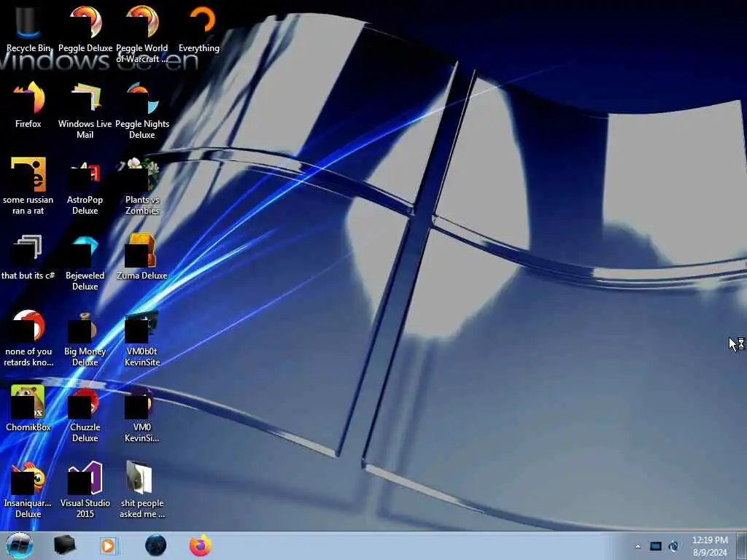Show hidden system tray icons
The image size is (747, 560).
638,546
